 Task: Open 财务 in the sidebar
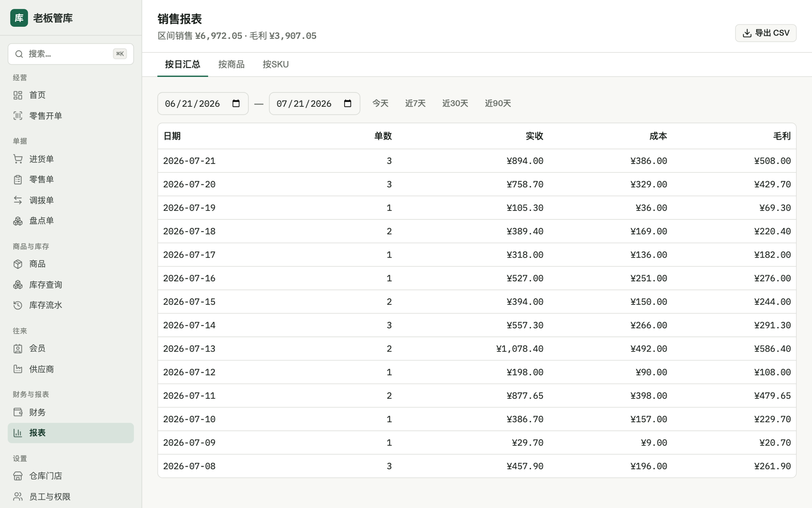[71, 412]
